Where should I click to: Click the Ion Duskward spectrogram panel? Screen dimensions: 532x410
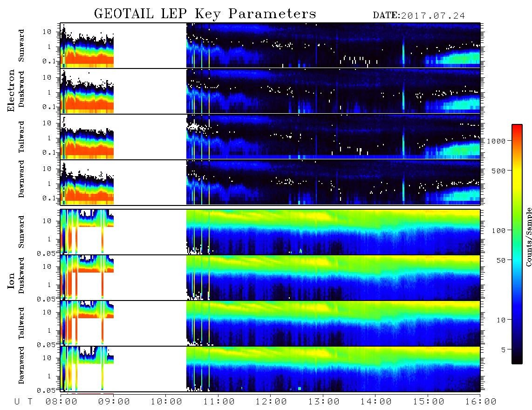click(x=270, y=278)
